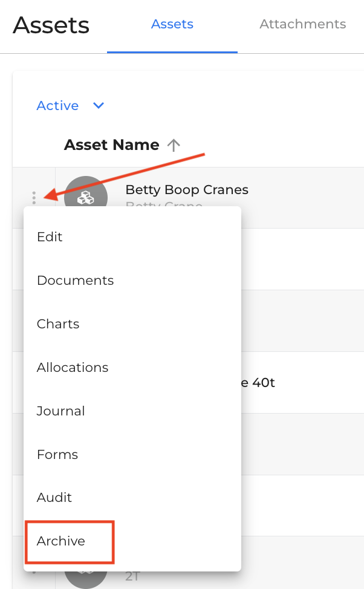Expand the Active filter chevron
This screenshot has width=364, height=589.
pyautogui.click(x=99, y=106)
